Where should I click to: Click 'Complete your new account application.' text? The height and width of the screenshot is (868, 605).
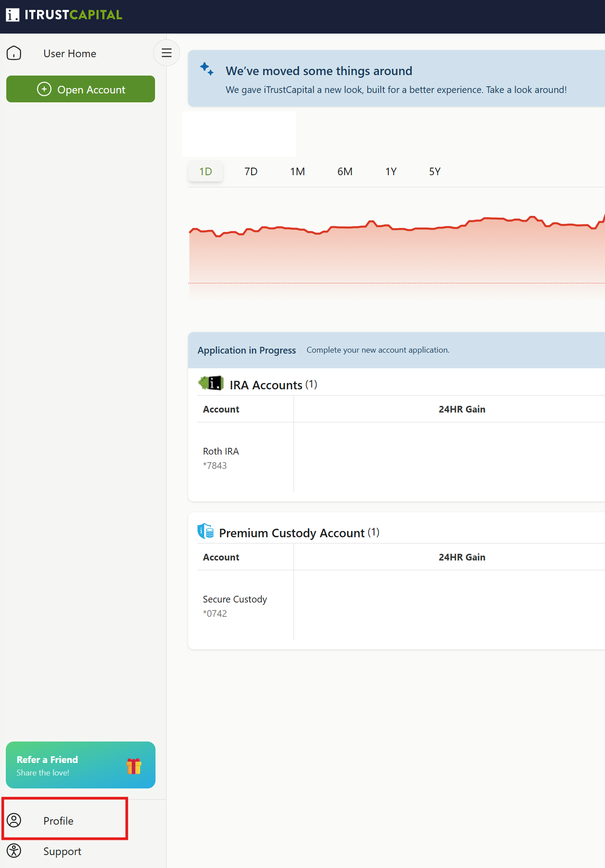pyautogui.click(x=378, y=350)
